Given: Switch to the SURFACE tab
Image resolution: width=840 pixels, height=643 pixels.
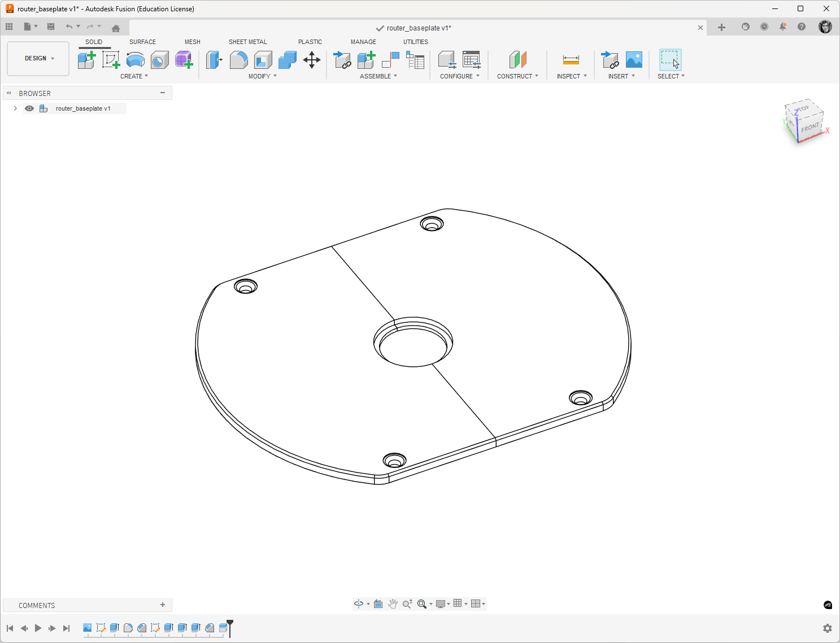Looking at the screenshot, I should 142,42.
